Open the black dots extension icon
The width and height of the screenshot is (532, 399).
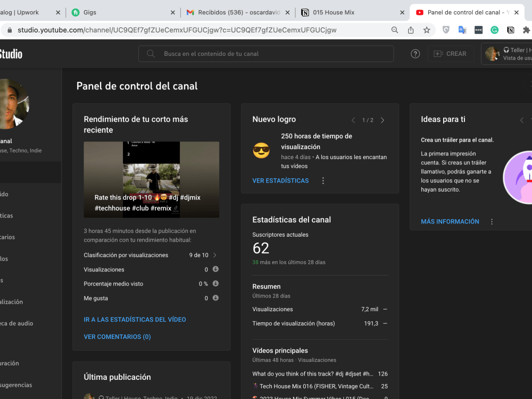pos(478,30)
